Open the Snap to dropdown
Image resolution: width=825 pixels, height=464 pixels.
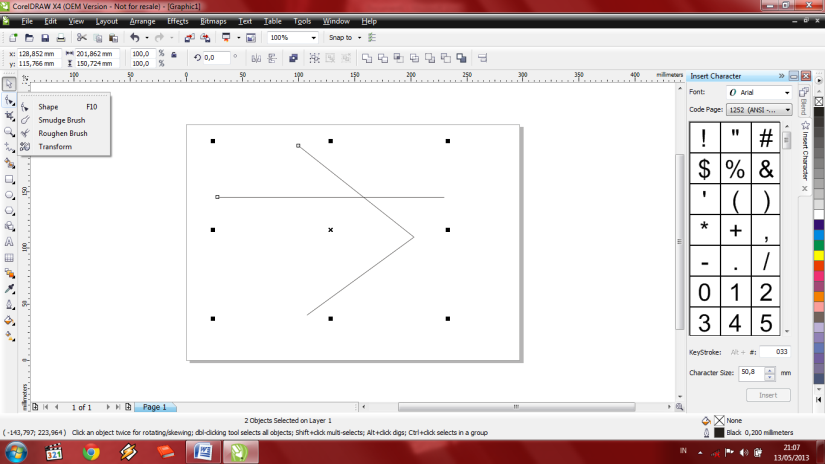[x=359, y=38]
